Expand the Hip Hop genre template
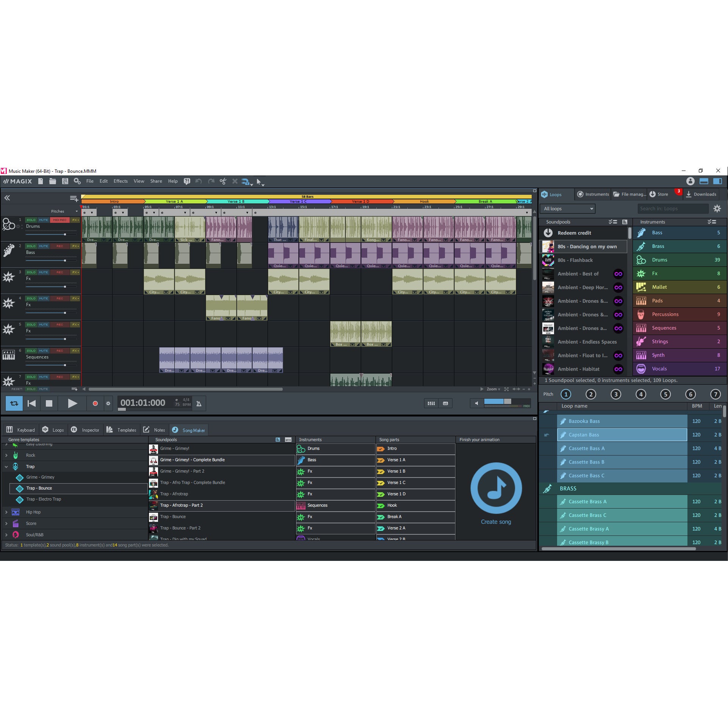Image resolution: width=728 pixels, height=728 pixels. [6, 512]
